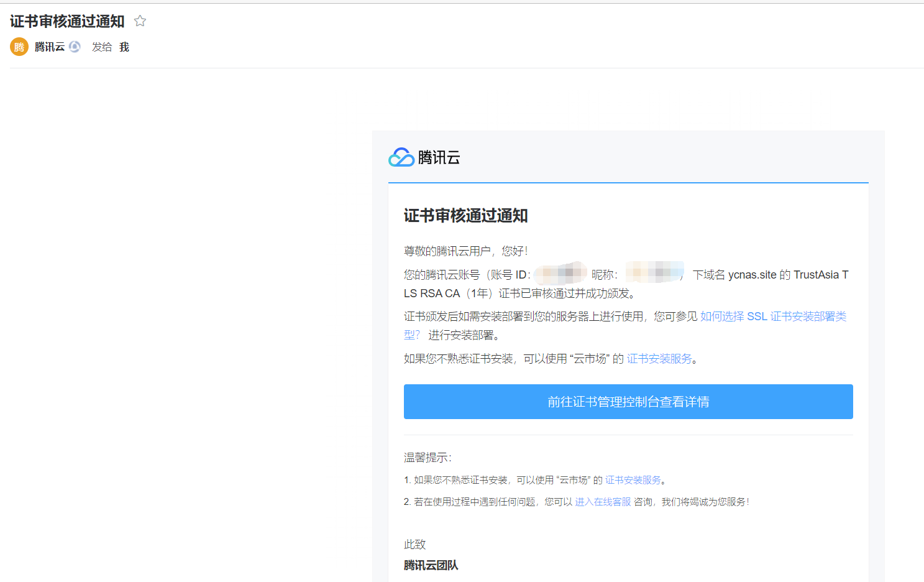
Task: Open link 如何选择 SSL 证书安装部署类型?
Action: click(x=773, y=316)
